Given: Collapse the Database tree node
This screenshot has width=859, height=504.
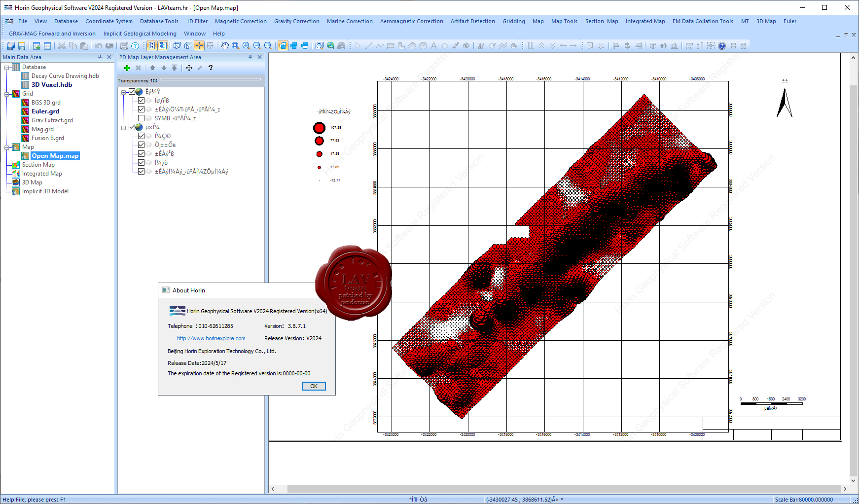Looking at the screenshot, I should point(7,67).
